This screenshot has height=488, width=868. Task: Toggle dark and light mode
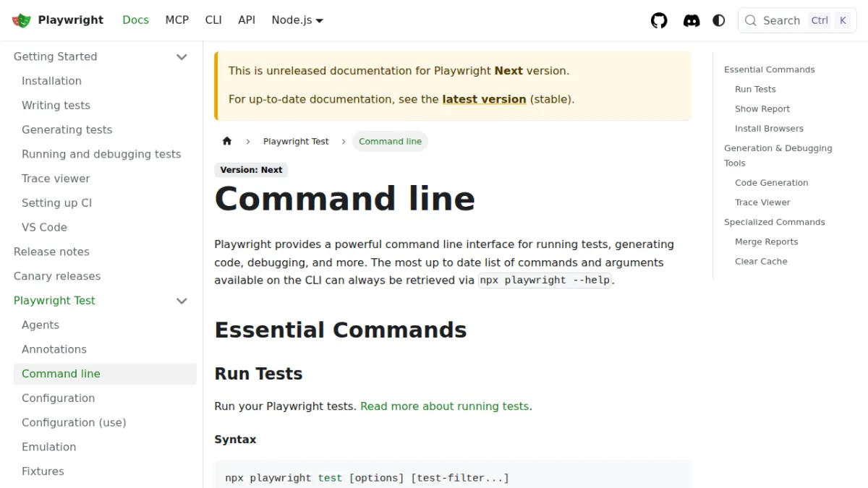(719, 20)
